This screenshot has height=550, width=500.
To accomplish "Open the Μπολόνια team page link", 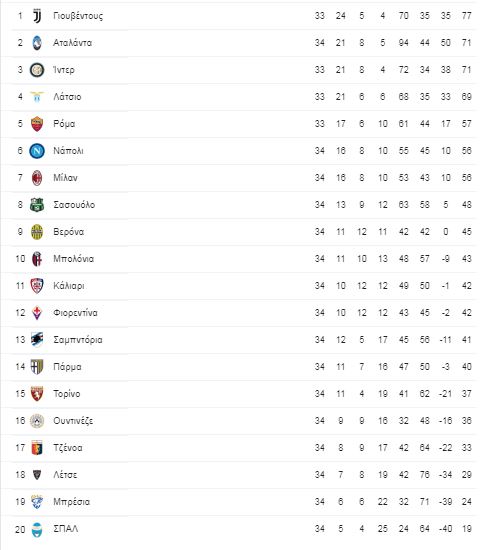I will click(73, 259).
